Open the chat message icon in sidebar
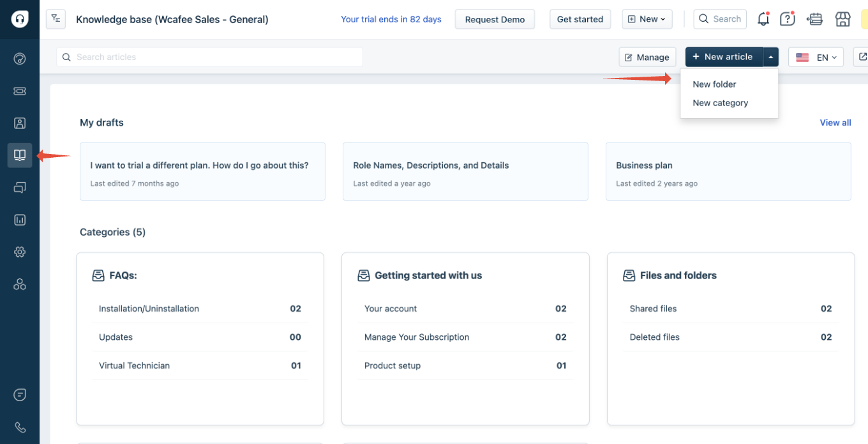868x444 pixels. click(20, 395)
